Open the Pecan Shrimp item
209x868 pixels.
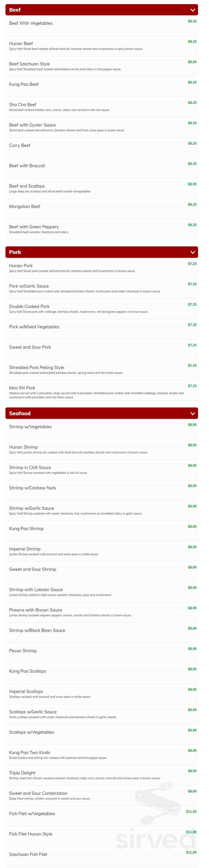23,651
